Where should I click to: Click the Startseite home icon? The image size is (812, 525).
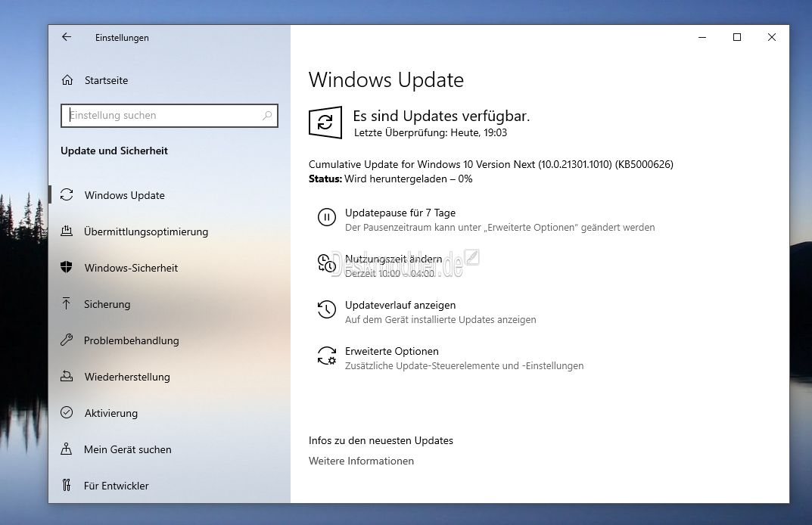67,79
